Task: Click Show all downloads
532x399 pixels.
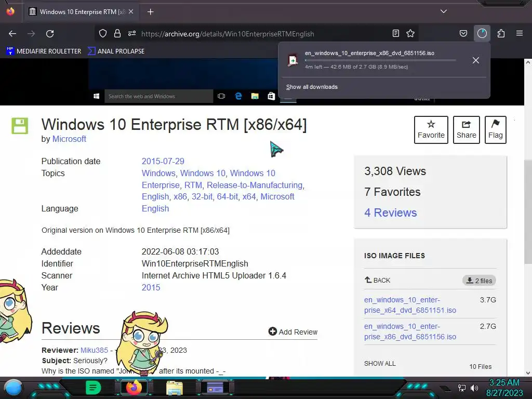Action: click(x=312, y=87)
